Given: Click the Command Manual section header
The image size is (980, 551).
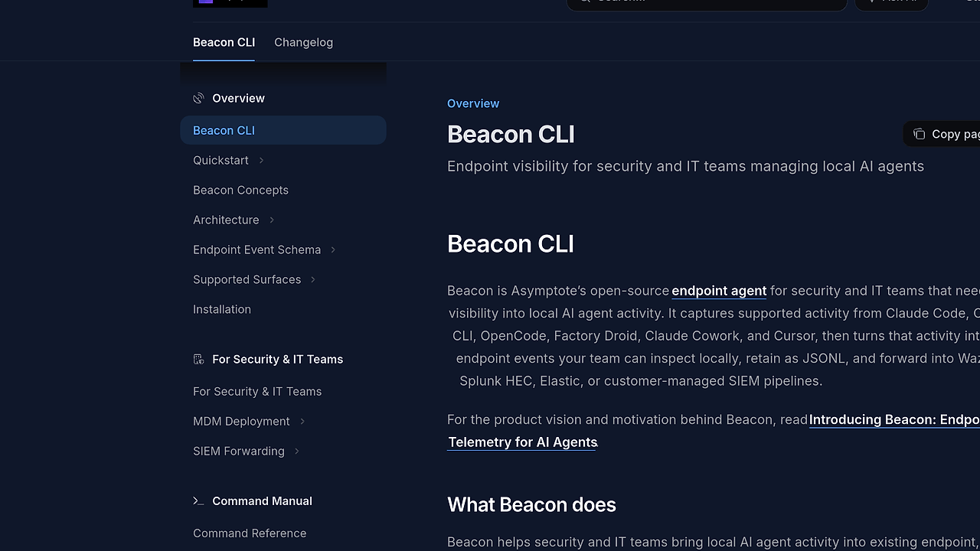Looking at the screenshot, I should 262,500.
